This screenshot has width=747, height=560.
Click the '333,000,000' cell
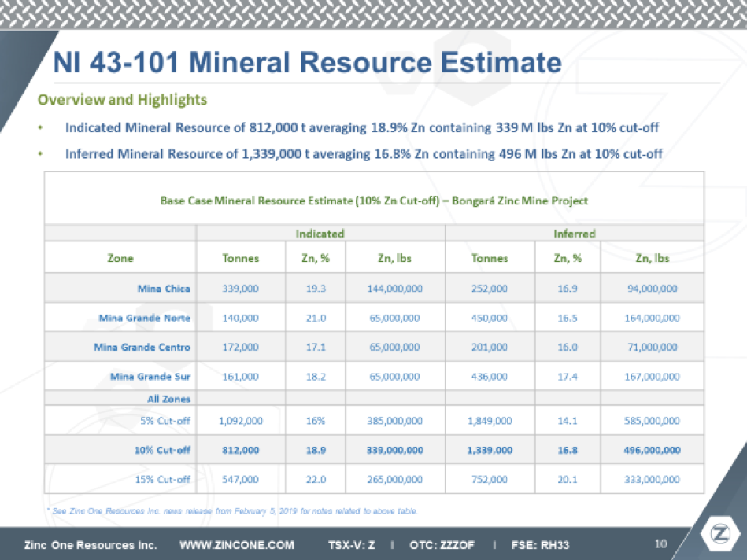(653, 480)
